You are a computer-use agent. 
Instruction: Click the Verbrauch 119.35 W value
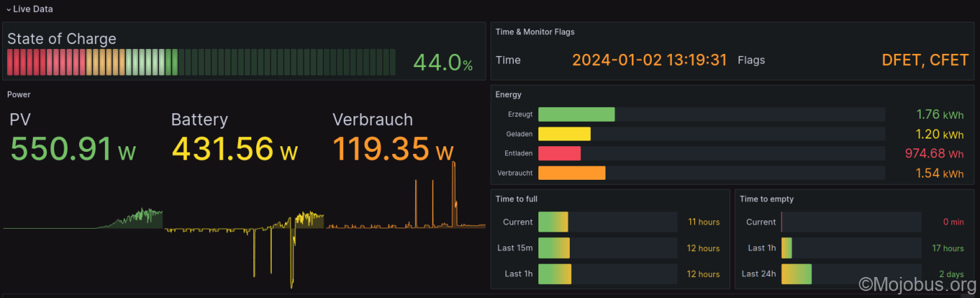click(x=393, y=149)
